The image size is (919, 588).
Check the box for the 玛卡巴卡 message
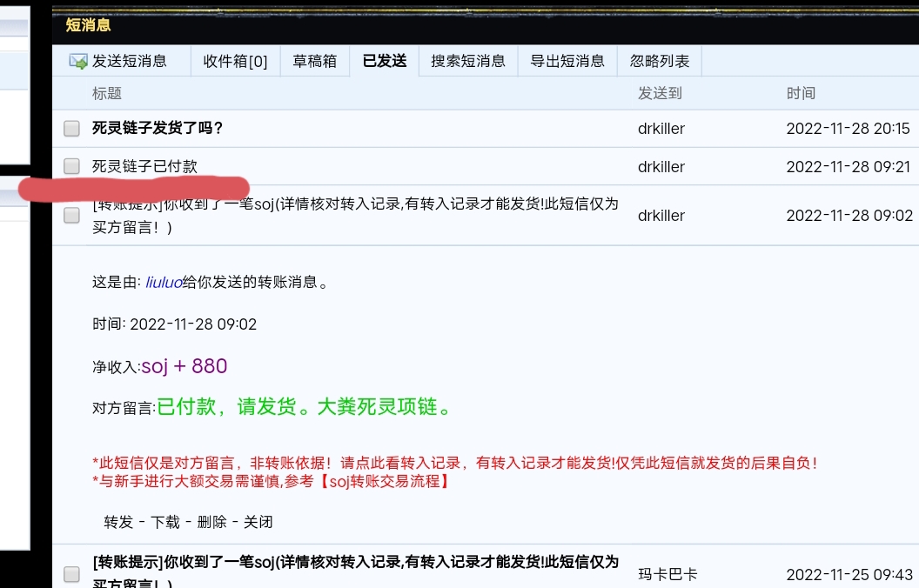point(72,574)
